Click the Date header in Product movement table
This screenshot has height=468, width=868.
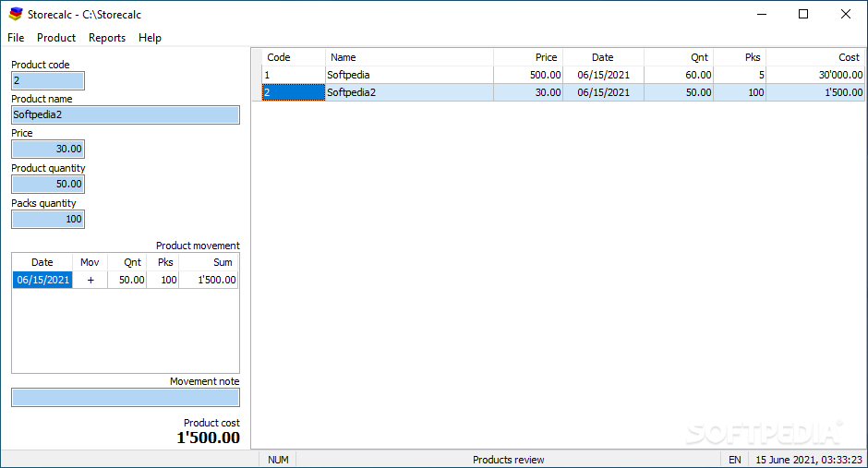coord(42,262)
